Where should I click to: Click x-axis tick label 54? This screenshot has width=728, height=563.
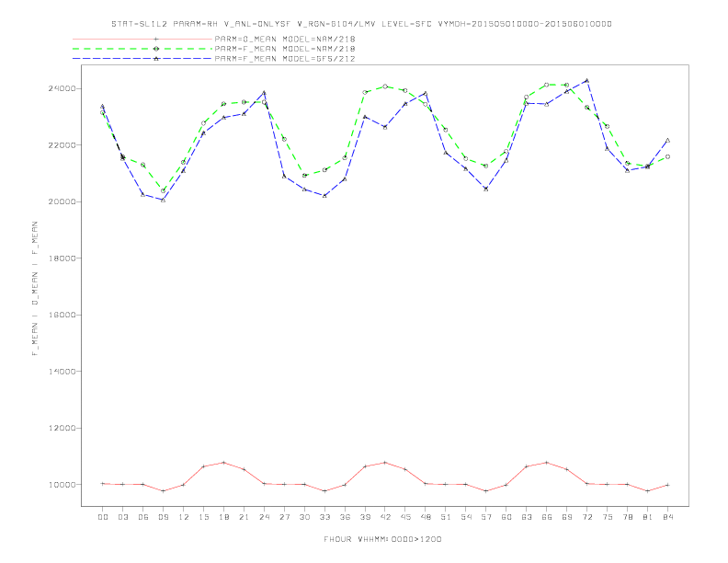(x=466, y=517)
